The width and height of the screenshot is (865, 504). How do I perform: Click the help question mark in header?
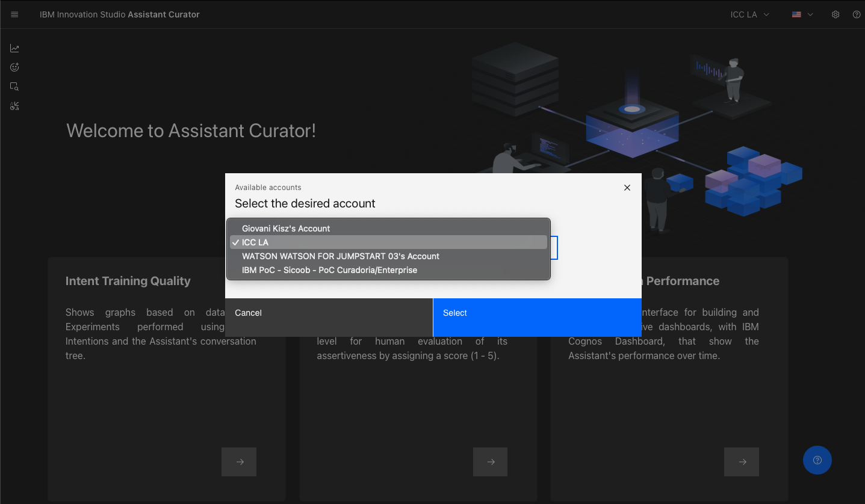click(x=857, y=14)
